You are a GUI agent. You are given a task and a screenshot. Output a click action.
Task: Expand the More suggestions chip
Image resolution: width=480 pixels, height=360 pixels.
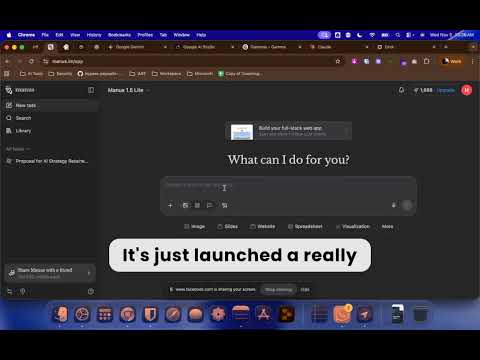(x=387, y=227)
